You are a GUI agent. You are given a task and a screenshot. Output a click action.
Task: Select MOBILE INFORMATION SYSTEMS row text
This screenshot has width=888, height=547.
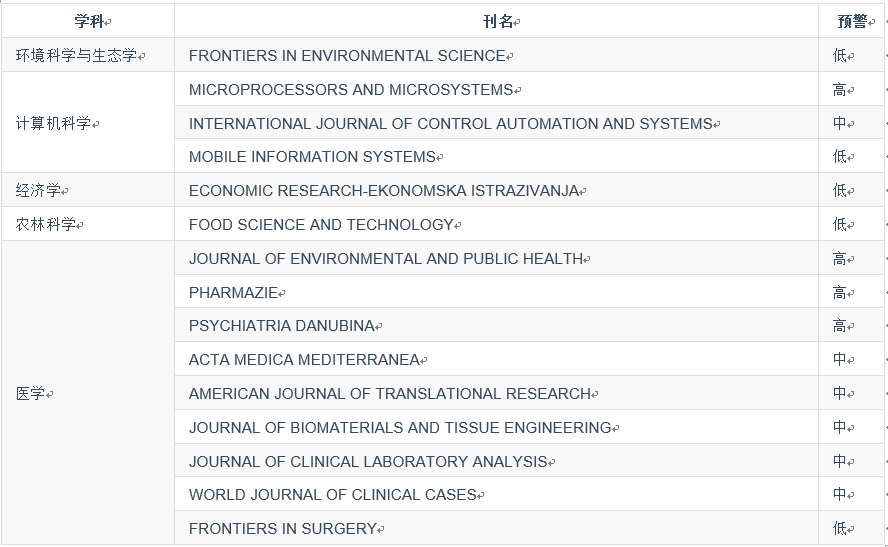(312, 157)
